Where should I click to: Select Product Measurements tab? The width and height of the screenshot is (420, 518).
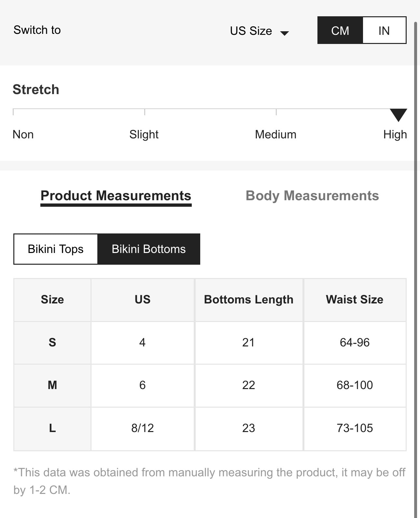click(x=116, y=196)
